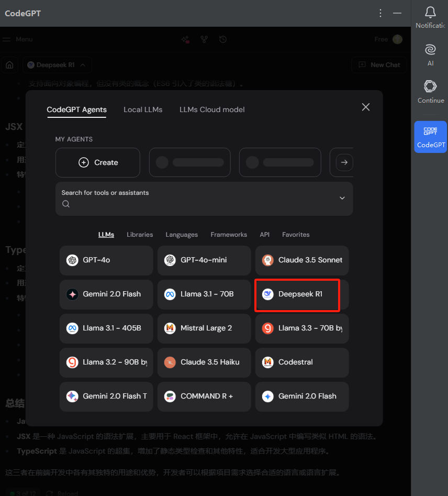
Task: Click the branch icon in background toolbar
Action: [204, 39]
